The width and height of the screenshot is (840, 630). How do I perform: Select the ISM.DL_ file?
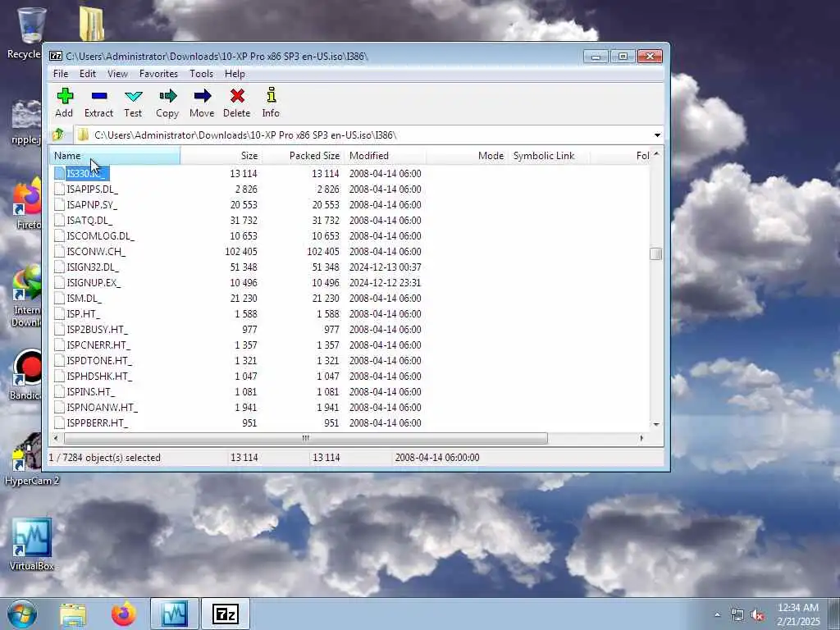click(x=84, y=298)
